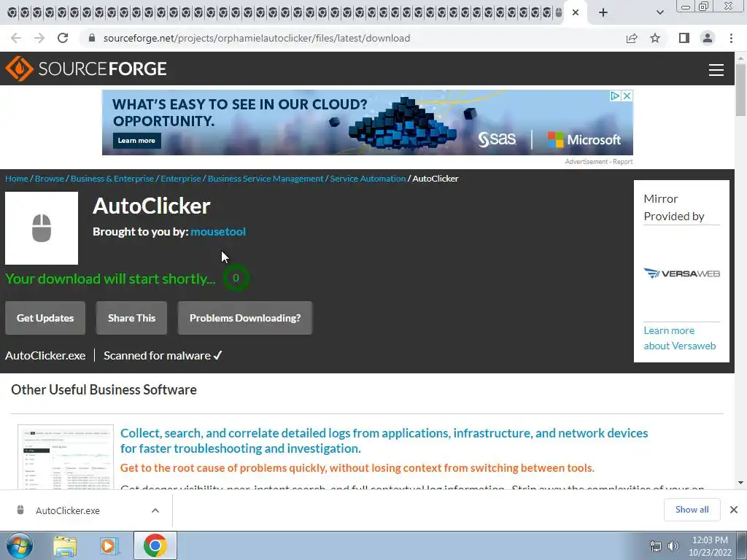Open Windows Explorer from the taskbar
The image size is (747, 560).
click(65, 546)
